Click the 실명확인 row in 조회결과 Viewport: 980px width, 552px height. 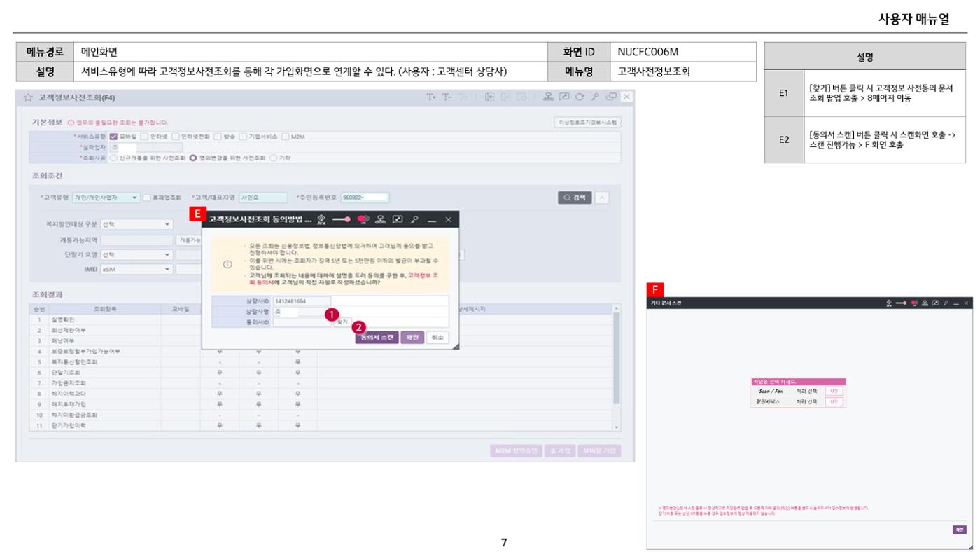pyautogui.click(x=322, y=319)
